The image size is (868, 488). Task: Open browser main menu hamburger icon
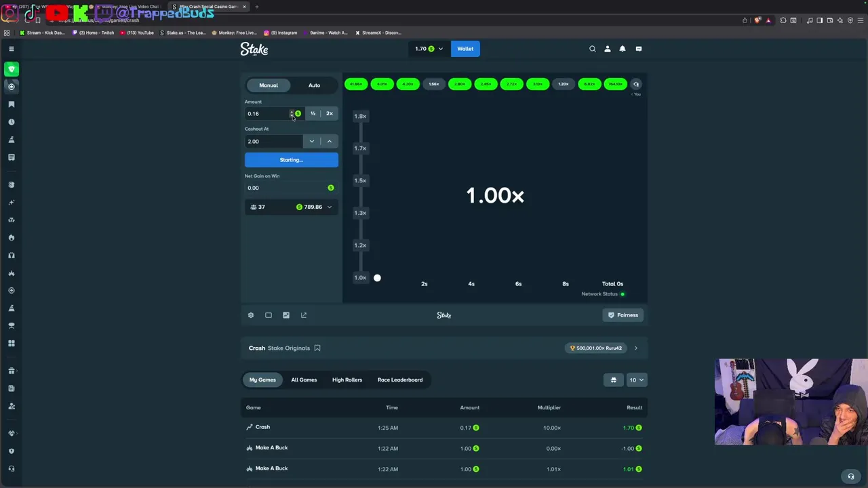tap(861, 20)
